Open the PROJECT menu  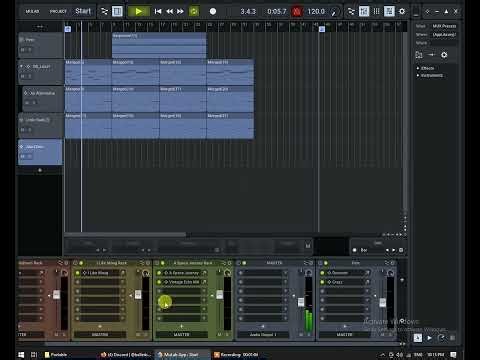[58, 11]
